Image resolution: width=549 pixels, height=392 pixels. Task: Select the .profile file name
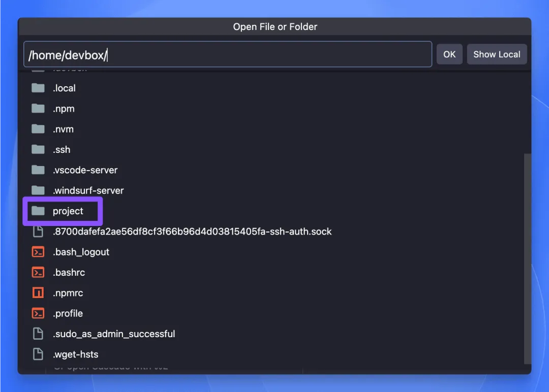click(68, 313)
